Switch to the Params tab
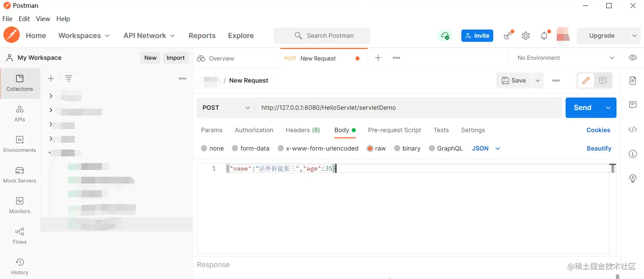The width and height of the screenshot is (644, 279). pos(212,130)
